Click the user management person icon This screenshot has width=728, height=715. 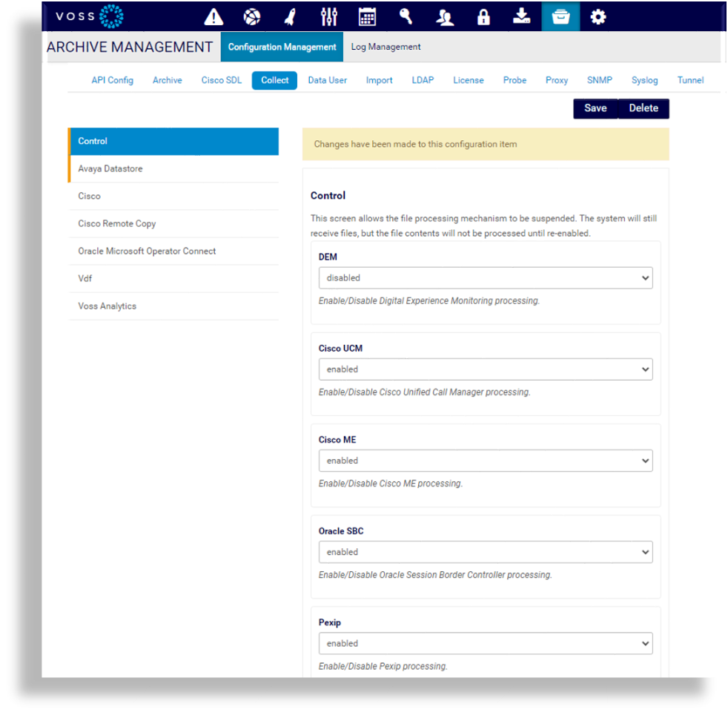click(445, 16)
